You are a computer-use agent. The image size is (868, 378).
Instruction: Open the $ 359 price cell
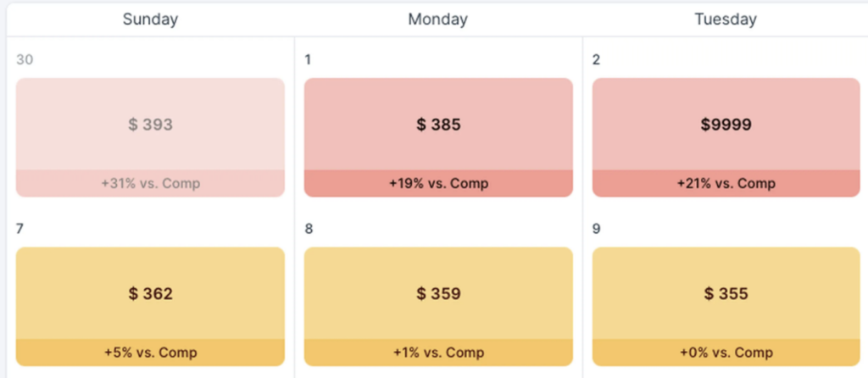coord(438,294)
